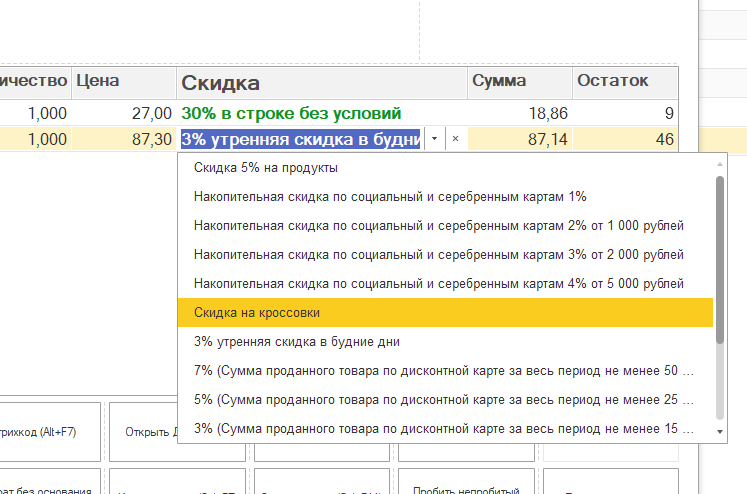Click the button with (Alt+F7) shortcut

pyautogui.click(x=50, y=432)
